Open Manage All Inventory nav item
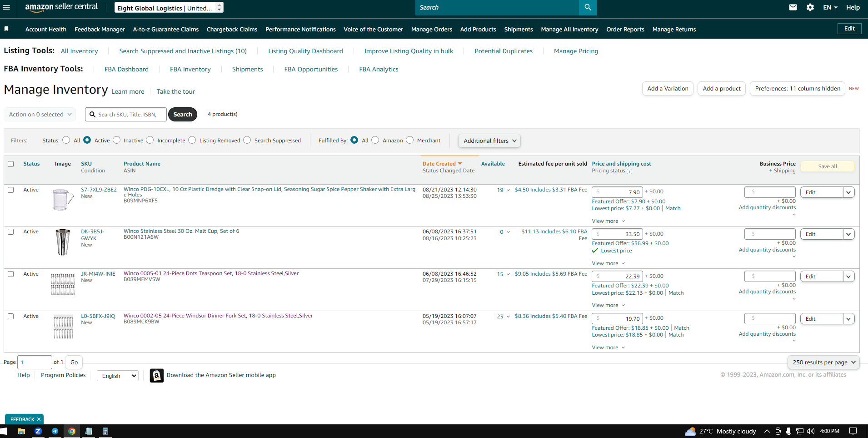The width and height of the screenshot is (868, 438). [x=569, y=29]
